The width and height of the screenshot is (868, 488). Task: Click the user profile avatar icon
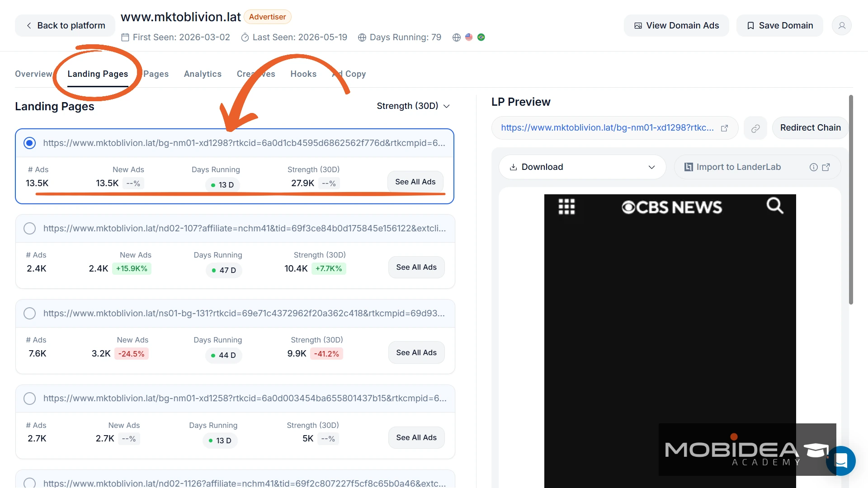pos(842,26)
